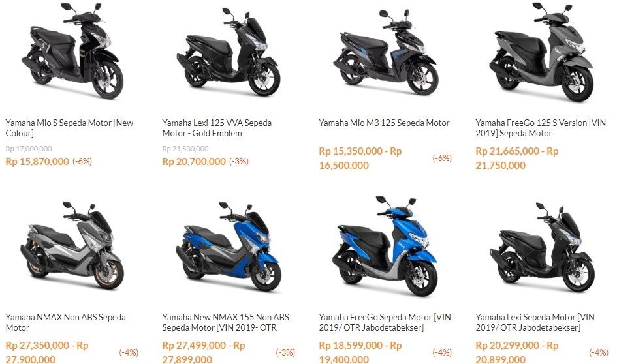The image size is (617, 364).
Task: Click the Rp 15,870,000 price of Mio S
Action: [x=37, y=161]
